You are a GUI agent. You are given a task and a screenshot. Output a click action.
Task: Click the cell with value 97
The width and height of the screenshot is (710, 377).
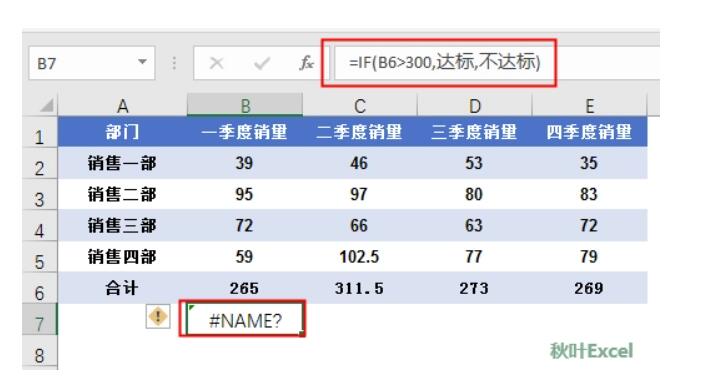pos(359,194)
